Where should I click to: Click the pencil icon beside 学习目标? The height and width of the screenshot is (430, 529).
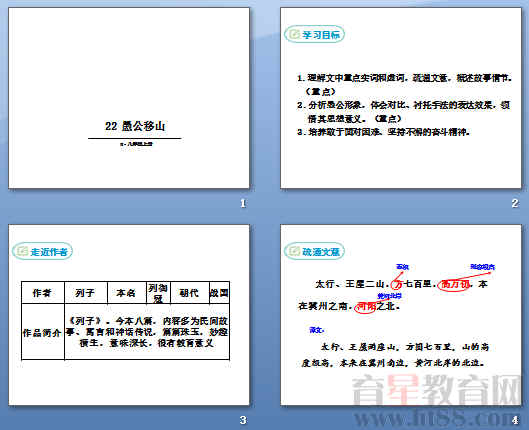[x=294, y=34]
